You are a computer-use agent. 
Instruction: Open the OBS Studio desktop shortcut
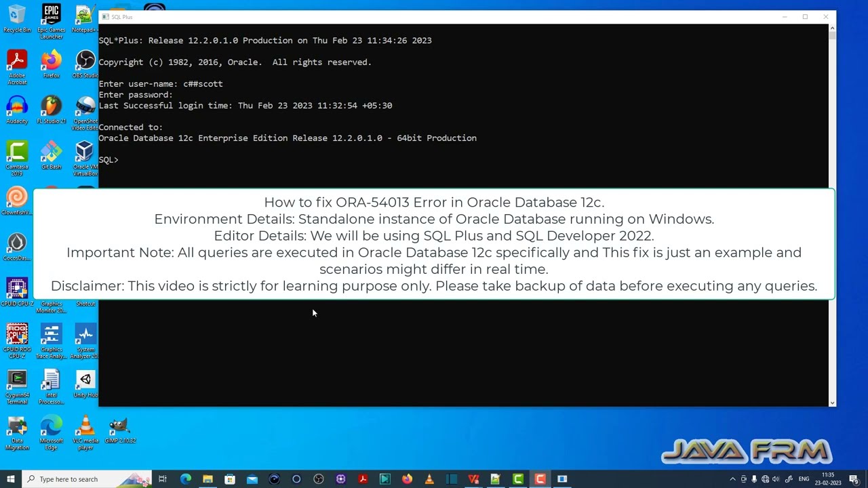(x=85, y=64)
